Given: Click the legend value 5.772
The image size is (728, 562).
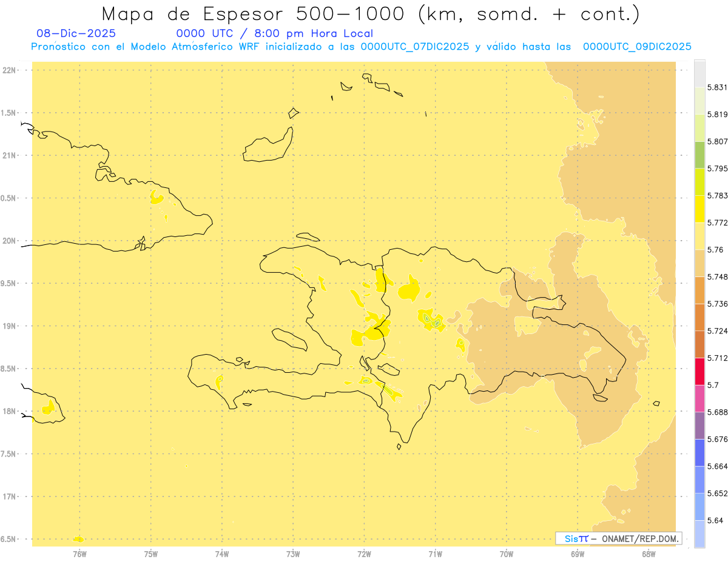Looking at the screenshot, I should tap(717, 222).
